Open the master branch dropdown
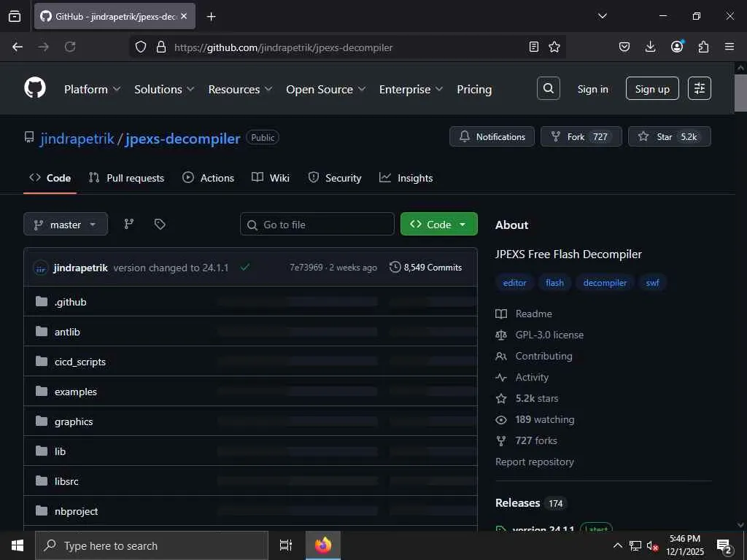The height and width of the screenshot is (560, 747). click(66, 225)
